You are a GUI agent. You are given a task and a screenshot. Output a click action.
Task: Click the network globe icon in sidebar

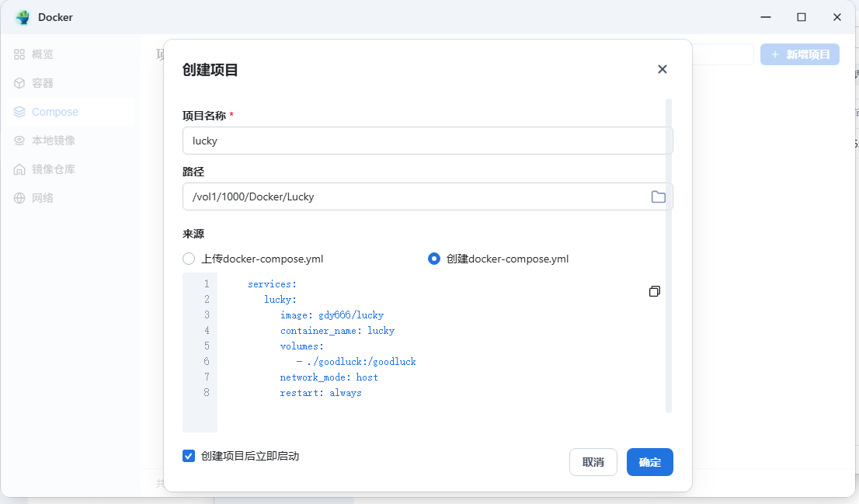tap(19, 198)
